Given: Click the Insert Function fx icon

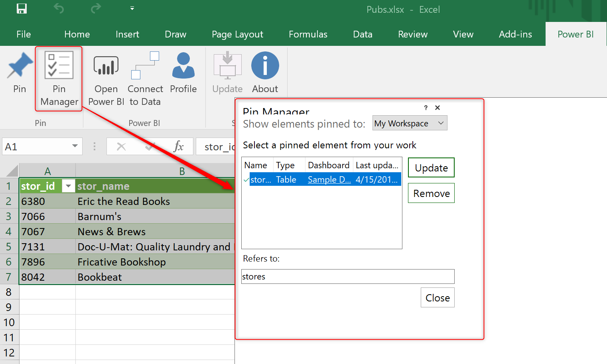Looking at the screenshot, I should (x=179, y=146).
